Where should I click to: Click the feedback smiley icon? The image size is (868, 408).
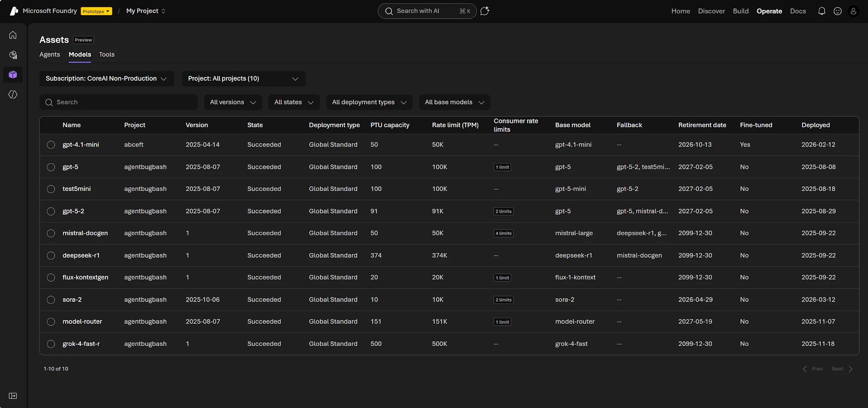tap(838, 11)
